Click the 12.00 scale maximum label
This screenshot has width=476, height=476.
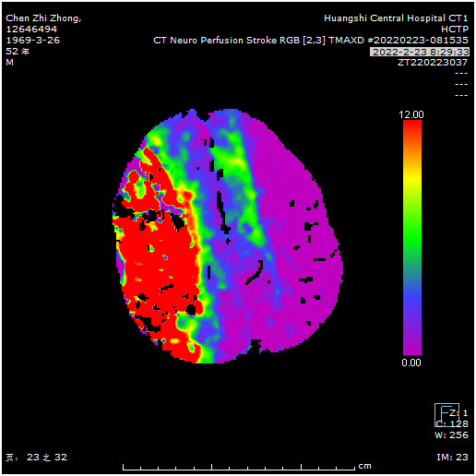pyautogui.click(x=411, y=114)
